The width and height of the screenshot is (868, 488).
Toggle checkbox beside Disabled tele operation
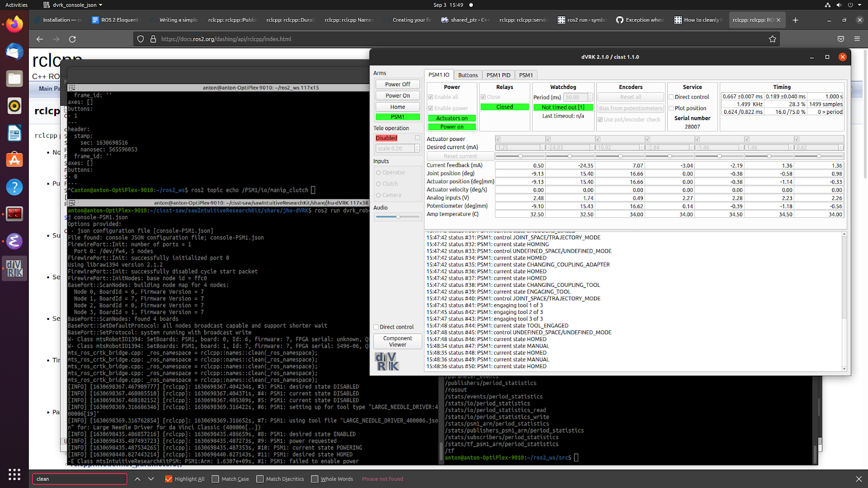pyautogui.click(x=417, y=138)
